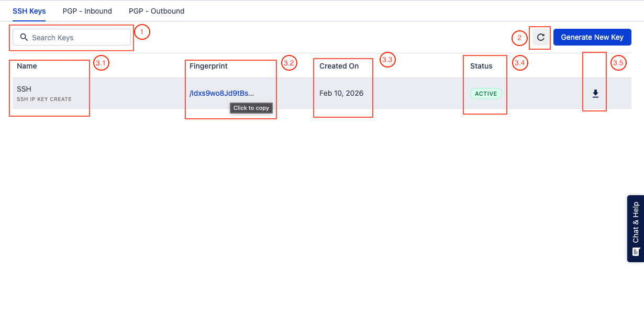Click the 'Click to copy' tooltip
644x314 pixels.
click(251, 108)
